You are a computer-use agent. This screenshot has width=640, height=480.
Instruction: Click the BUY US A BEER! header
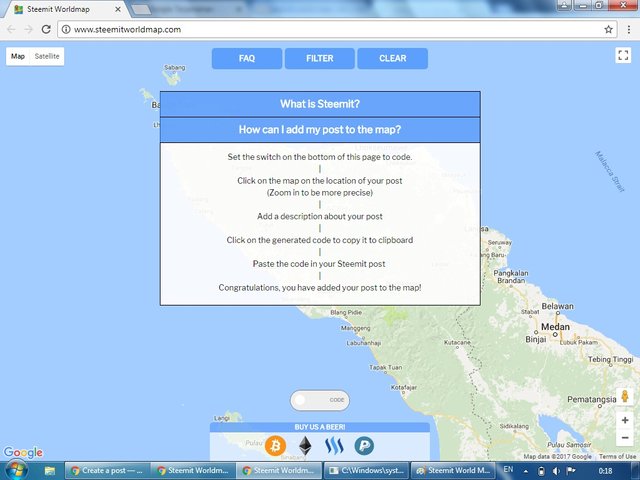coord(320,427)
